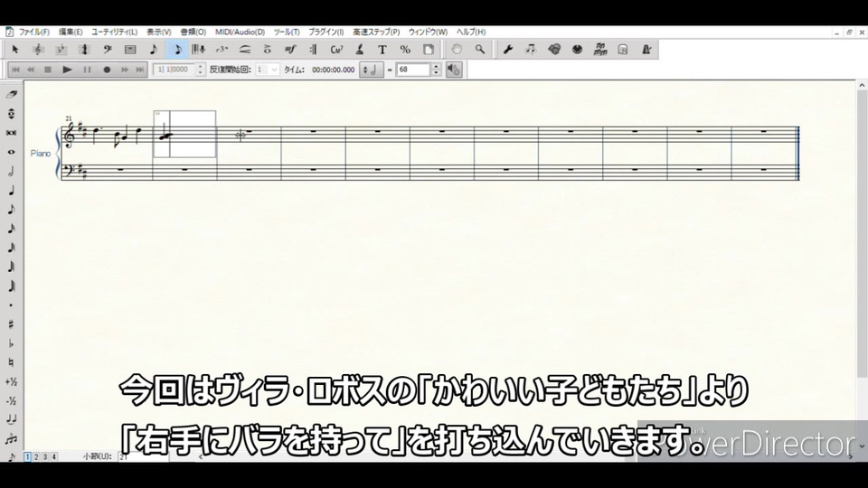Stop playback

(48, 70)
